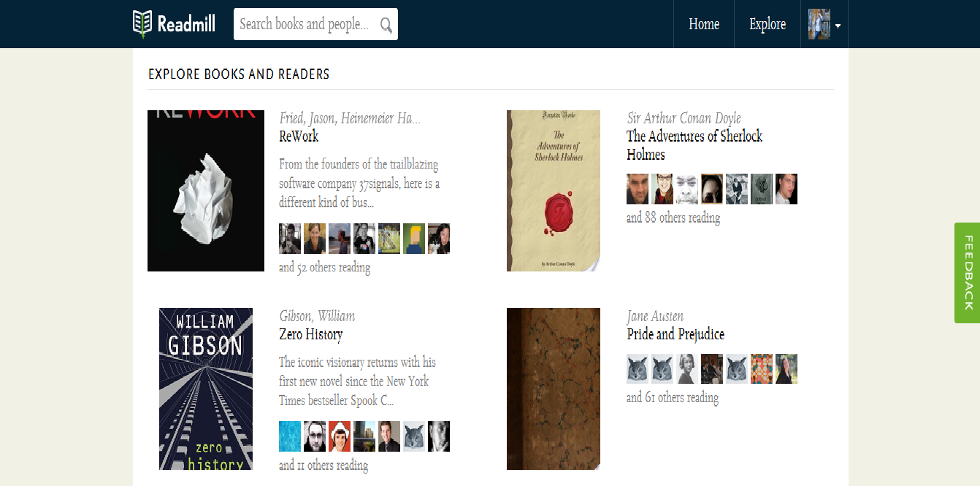Open the user avatar dropdown arrow
Image resolution: width=980 pixels, height=486 pixels.
tap(838, 26)
